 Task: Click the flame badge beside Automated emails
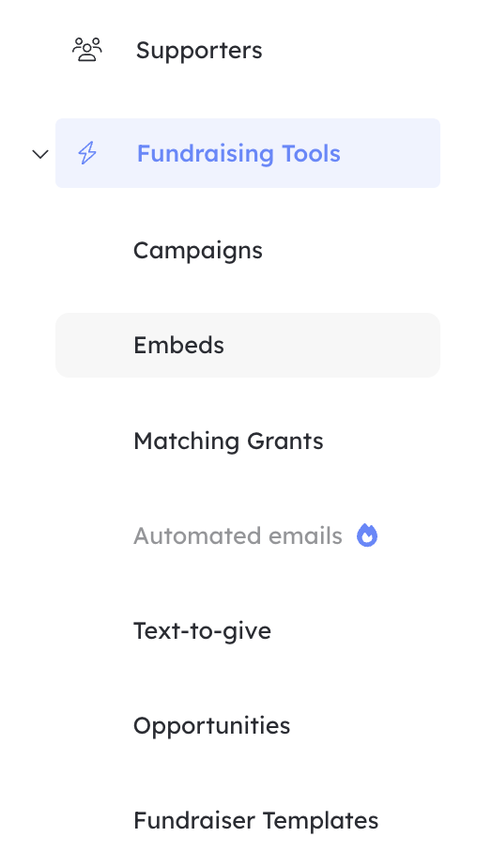point(367,535)
